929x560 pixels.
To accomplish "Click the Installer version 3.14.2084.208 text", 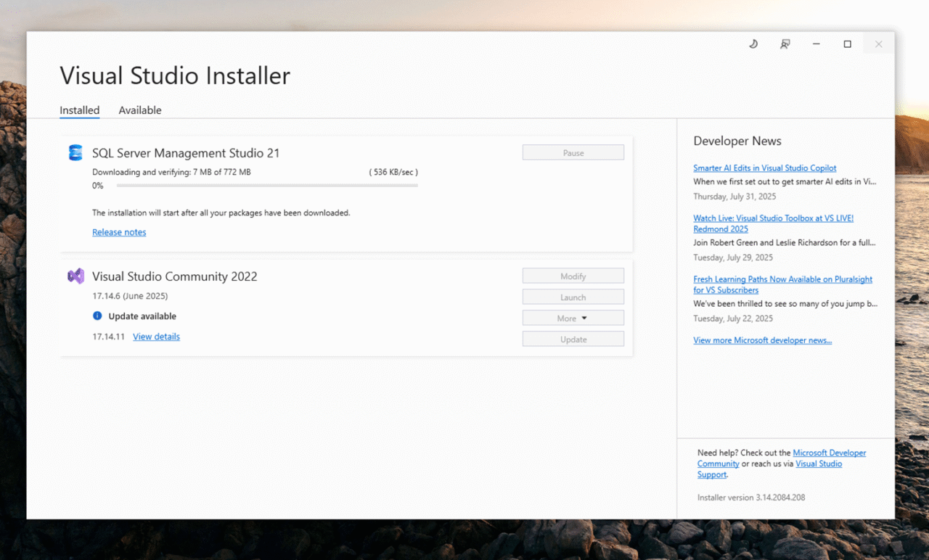I will [751, 498].
